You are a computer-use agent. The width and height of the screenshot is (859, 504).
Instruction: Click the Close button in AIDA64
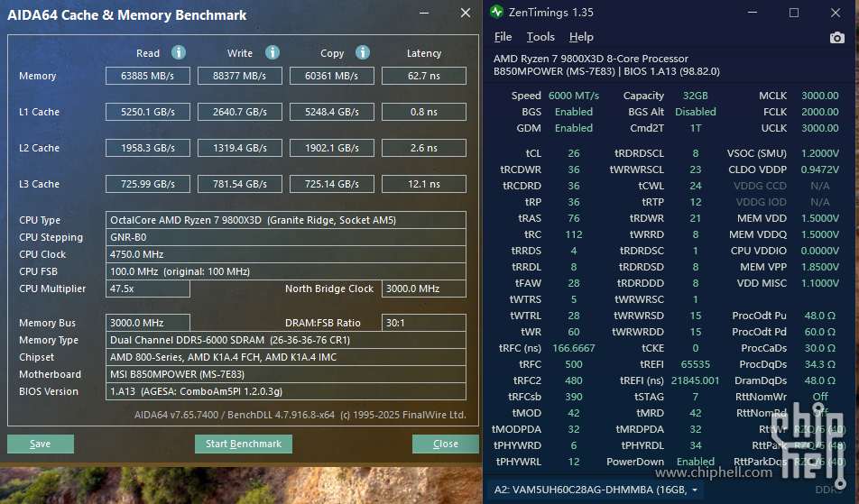(445, 444)
